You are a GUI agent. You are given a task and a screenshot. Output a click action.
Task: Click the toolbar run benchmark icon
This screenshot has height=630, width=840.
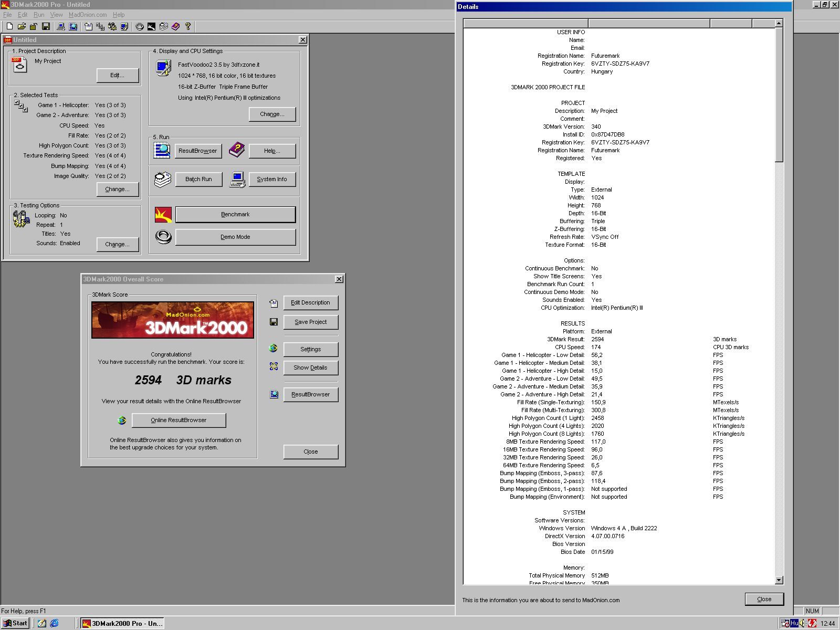tap(151, 26)
